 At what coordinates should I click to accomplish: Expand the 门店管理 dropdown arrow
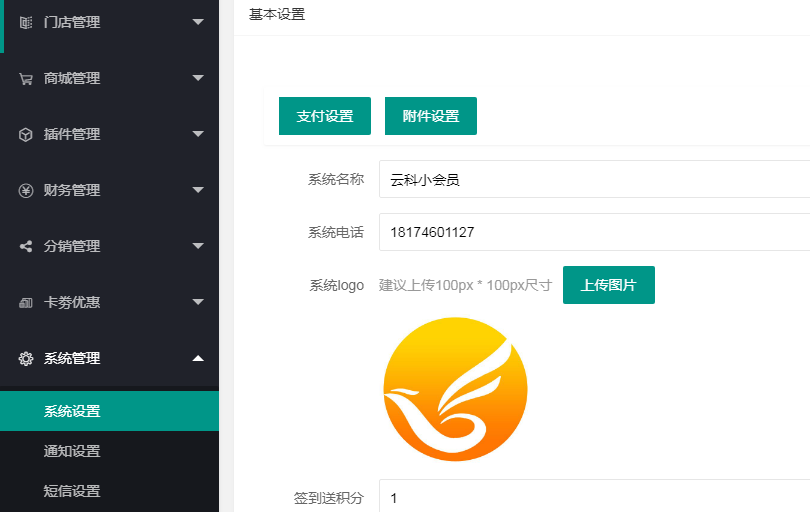(198, 22)
